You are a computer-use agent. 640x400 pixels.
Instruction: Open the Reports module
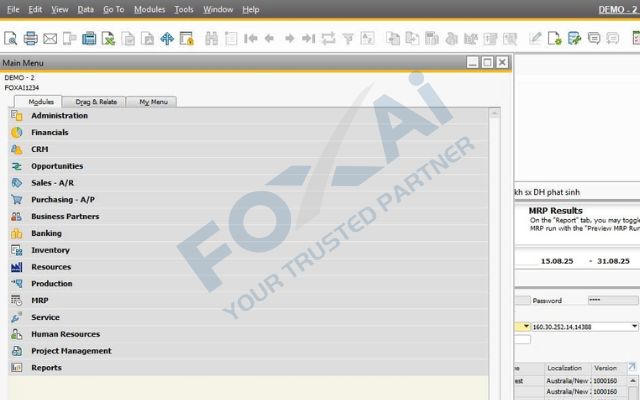[x=248, y=367]
